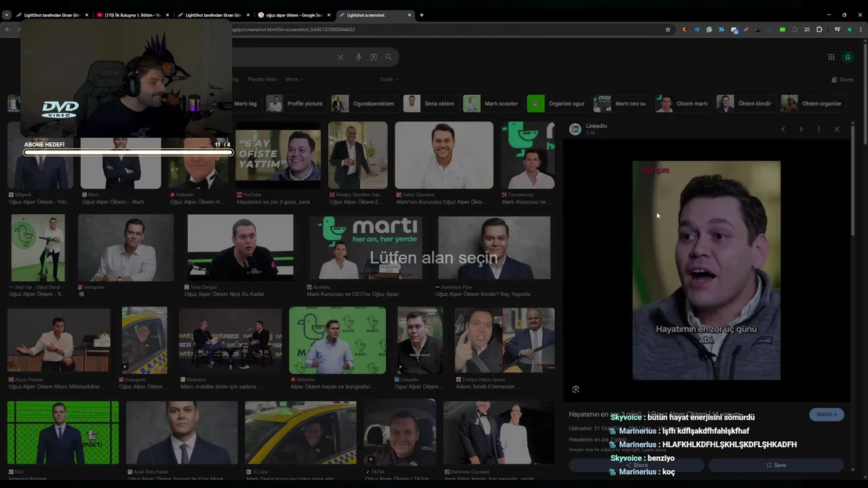Screen dimensions: 868x488
Task: Switch to first LightShot tarafından Ekran tab
Action: 51,15
